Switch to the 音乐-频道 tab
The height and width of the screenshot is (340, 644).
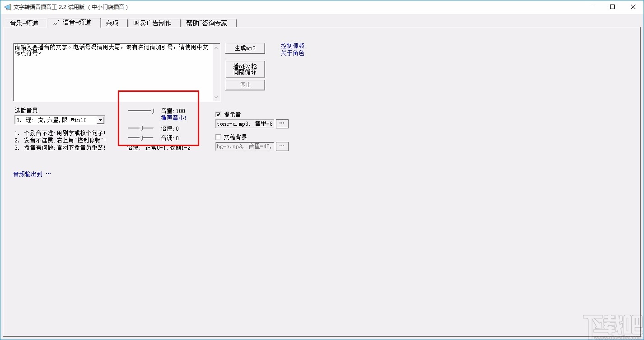pyautogui.click(x=25, y=23)
